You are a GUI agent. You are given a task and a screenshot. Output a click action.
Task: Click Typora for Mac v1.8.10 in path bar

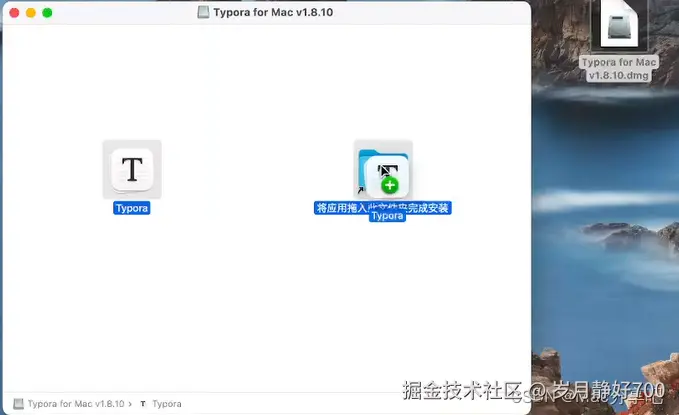pyautogui.click(x=76, y=404)
